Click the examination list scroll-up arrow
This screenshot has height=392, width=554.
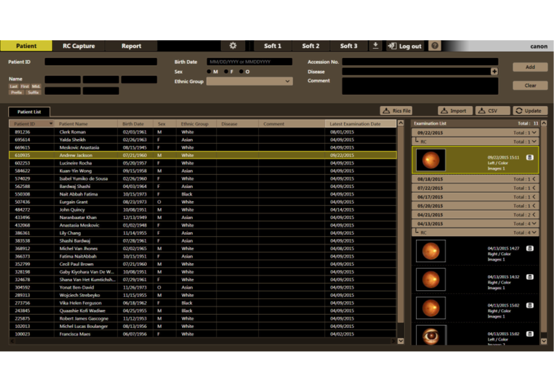click(544, 123)
